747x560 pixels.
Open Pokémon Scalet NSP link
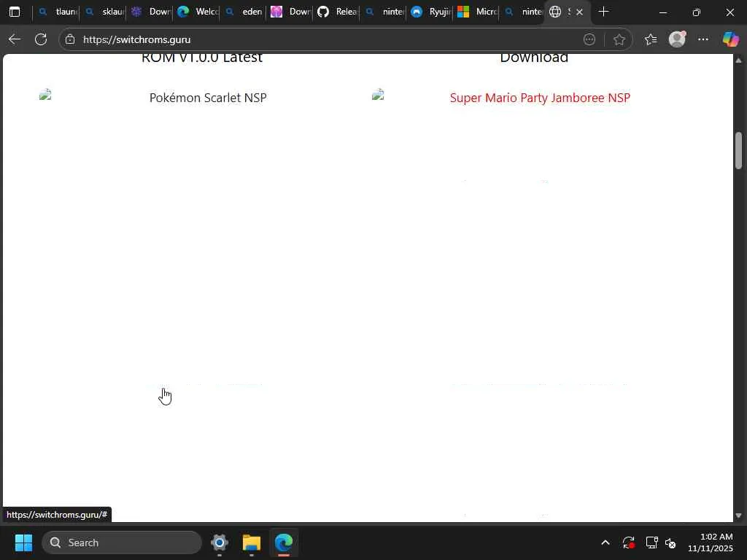click(x=208, y=98)
